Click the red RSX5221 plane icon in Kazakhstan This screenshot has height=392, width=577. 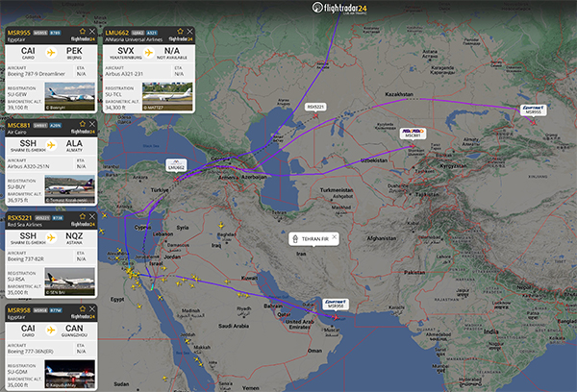[315, 115]
